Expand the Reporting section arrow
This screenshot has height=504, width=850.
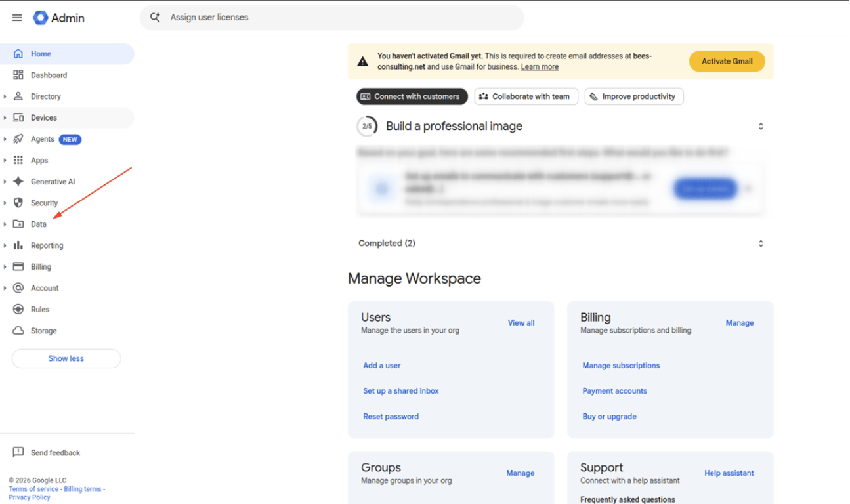[5, 245]
